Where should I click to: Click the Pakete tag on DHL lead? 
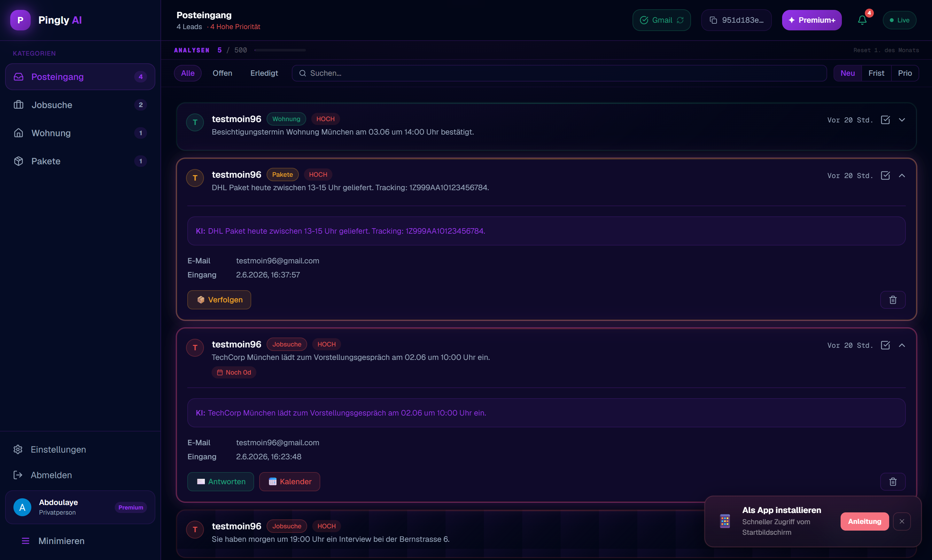pyautogui.click(x=282, y=174)
